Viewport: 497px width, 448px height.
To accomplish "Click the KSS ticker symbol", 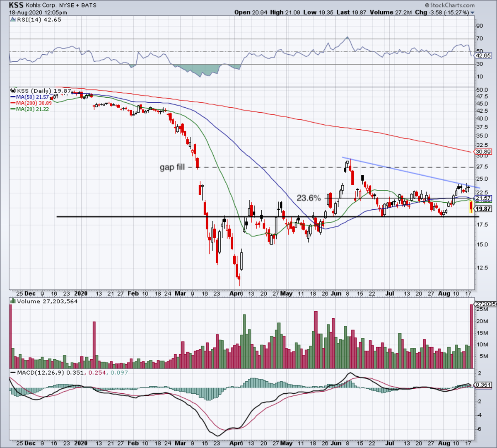I will pos(17,5).
